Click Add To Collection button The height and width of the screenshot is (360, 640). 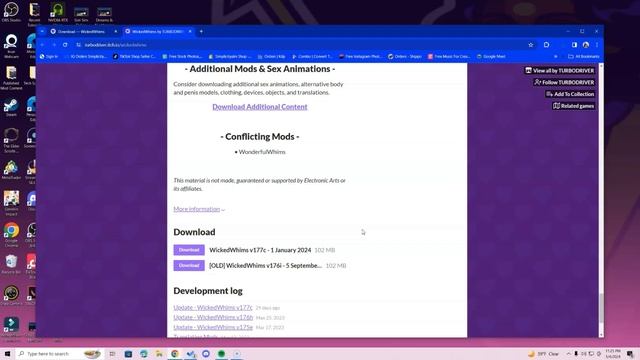coord(570,94)
